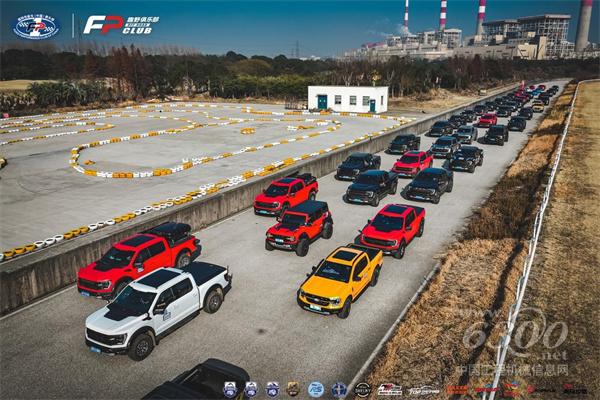Click the FP Club logo
This screenshot has width=600, height=400.
click(x=121, y=25)
